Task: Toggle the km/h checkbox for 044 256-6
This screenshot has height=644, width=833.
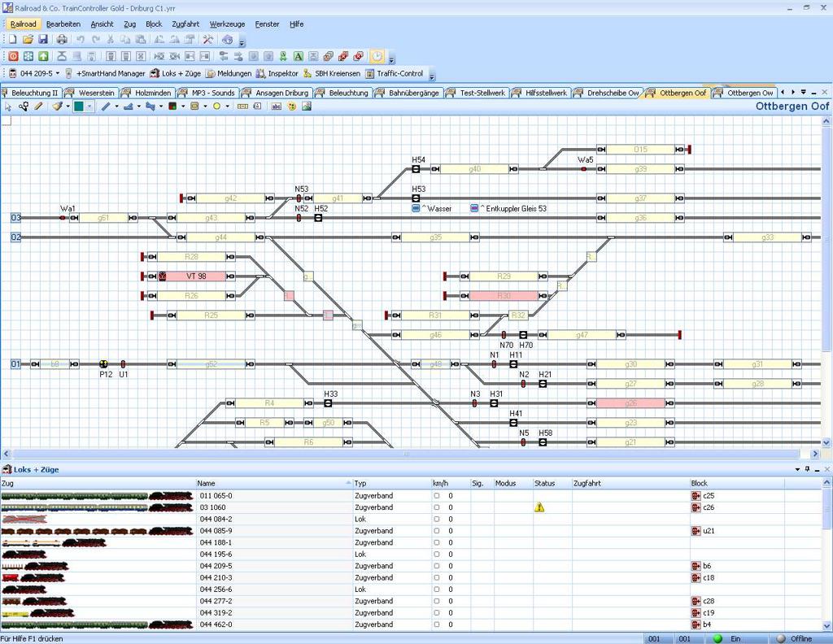Action: coord(436,590)
